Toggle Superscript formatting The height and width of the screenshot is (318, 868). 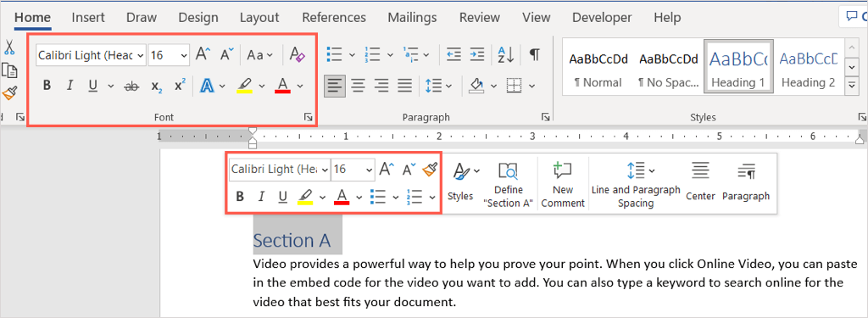[x=180, y=86]
